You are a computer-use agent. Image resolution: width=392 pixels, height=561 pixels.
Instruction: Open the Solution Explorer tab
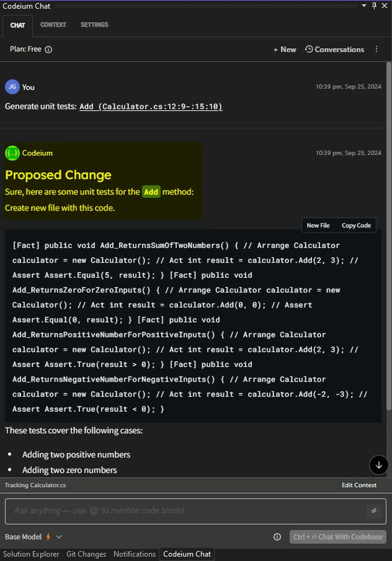pyautogui.click(x=31, y=554)
